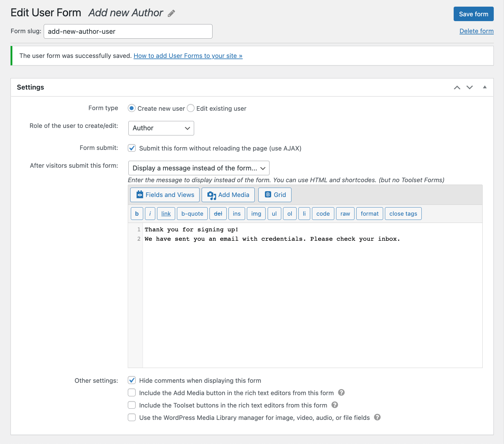The width and height of the screenshot is (504, 444).
Task: Toggle the AJAX form submit checkbox
Action: (132, 148)
